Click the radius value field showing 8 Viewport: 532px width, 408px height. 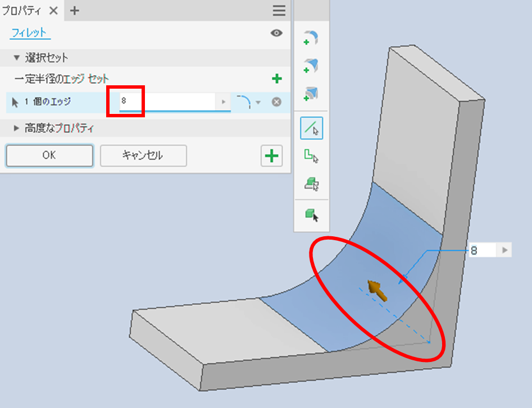click(167, 102)
